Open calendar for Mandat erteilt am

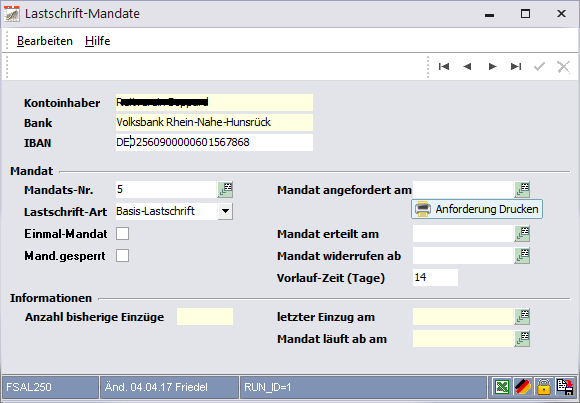tap(522, 234)
